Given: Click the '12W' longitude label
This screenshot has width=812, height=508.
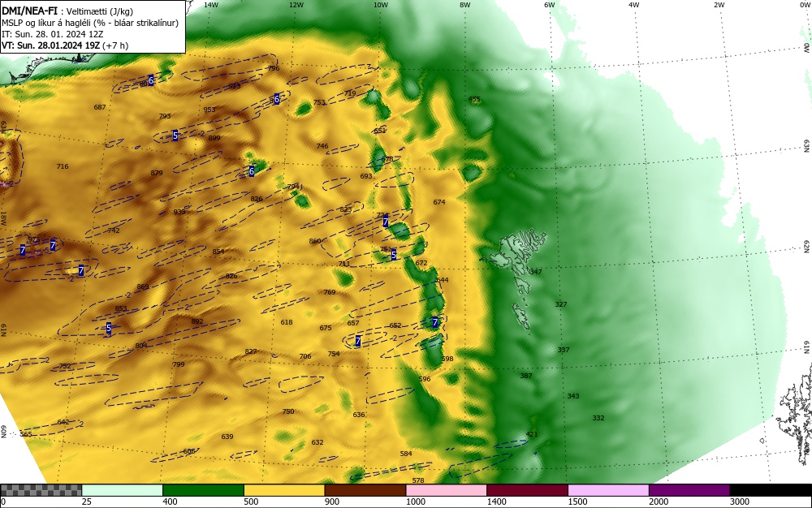Looking at the screenshot, I should (x=296, y=5).
